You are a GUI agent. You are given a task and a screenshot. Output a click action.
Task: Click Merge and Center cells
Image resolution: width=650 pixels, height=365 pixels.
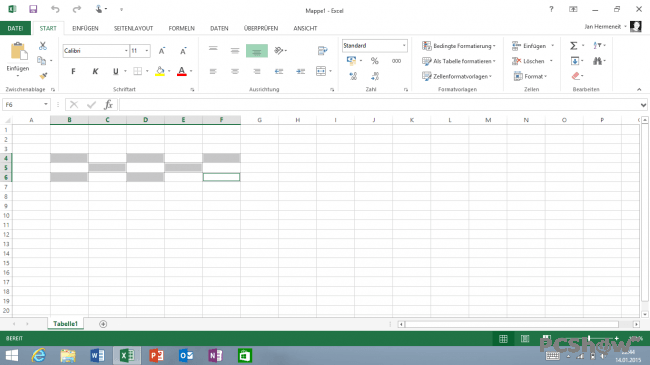point(321,71)
